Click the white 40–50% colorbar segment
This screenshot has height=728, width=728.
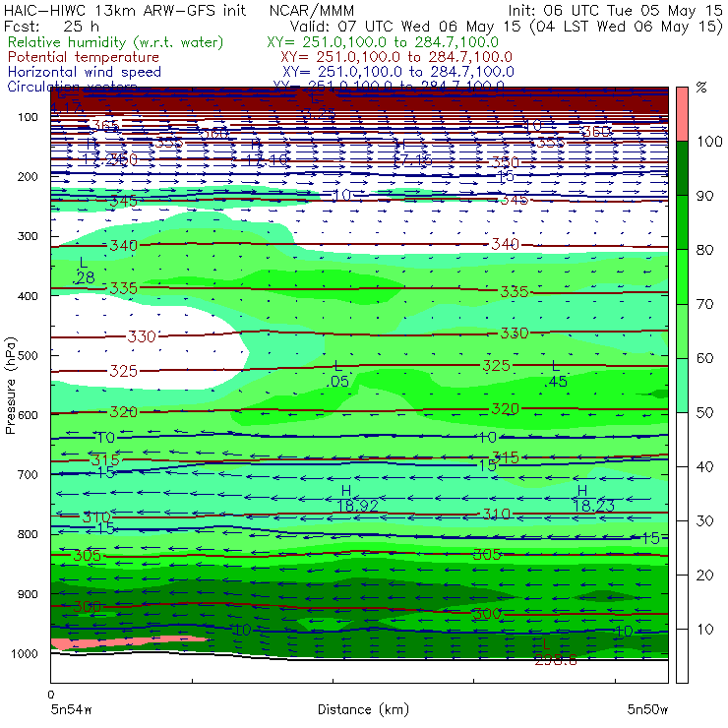click(682, 439)
